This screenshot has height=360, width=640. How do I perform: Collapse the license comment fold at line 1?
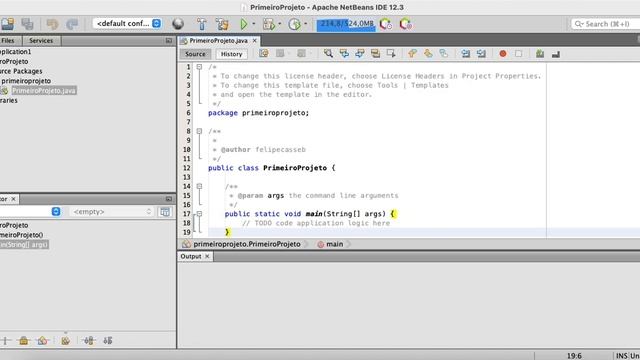(199, 67)
